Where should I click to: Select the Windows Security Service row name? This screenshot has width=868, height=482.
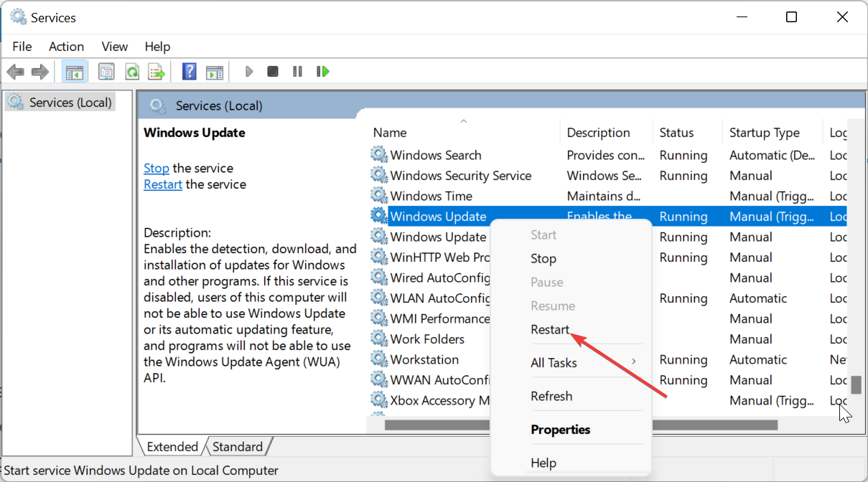(x=461, y=176)
